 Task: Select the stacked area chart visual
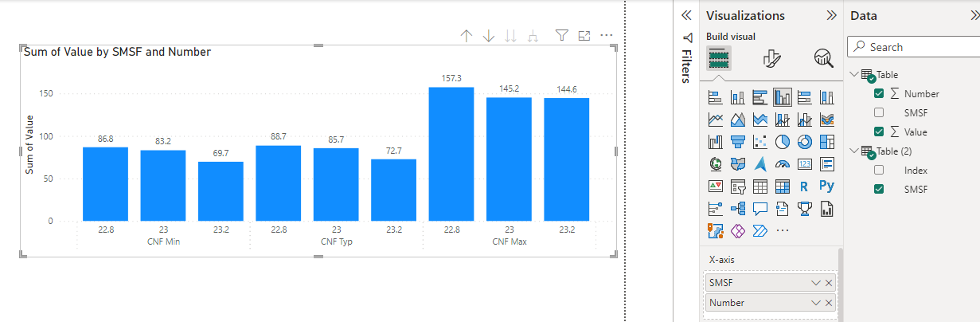pos(759,120)
